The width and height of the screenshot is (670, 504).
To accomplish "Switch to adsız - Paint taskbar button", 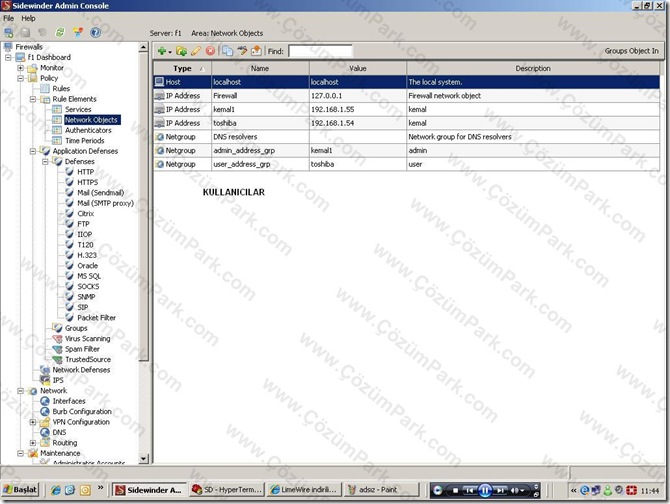I will coord(382,490).
